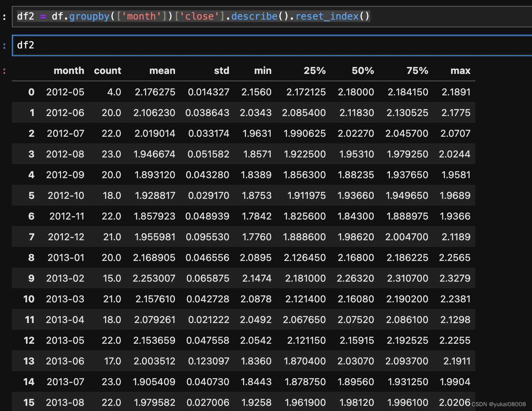Select month cell '2013-02'
Image resolution: width=532 pixels, height=411 pixels.
point(65,278)
